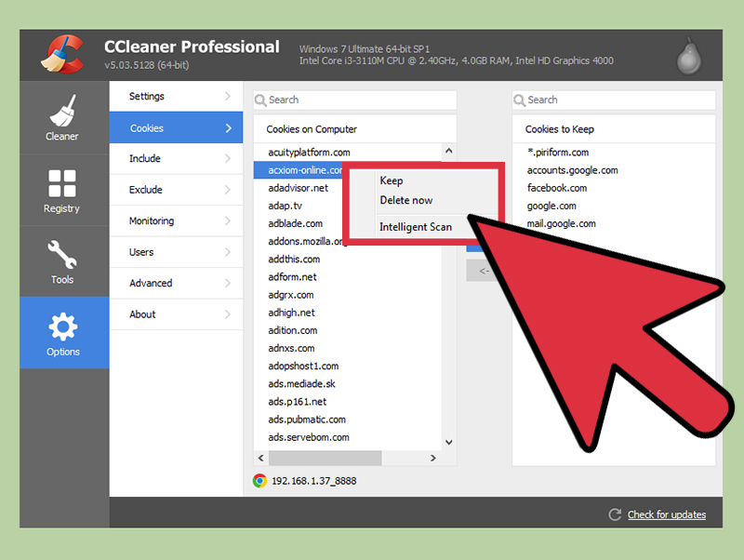Select mail.google.com in Cookies to Keep
The image size is (744, 560).
coord(561,223)
